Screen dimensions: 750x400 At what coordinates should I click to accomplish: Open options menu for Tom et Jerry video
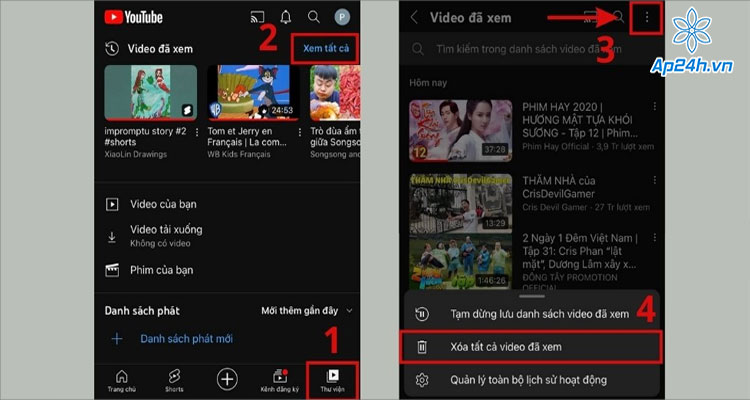tap(300, 132)
